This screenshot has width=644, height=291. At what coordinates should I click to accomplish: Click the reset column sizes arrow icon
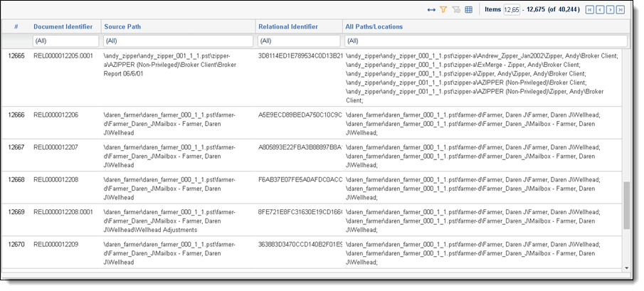[x=431, y=10]
